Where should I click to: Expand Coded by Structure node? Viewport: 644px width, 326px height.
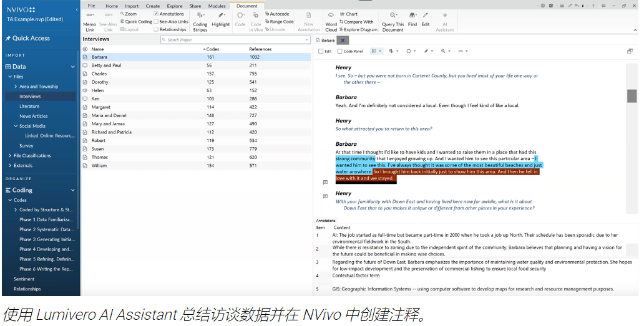pos(16,210)
